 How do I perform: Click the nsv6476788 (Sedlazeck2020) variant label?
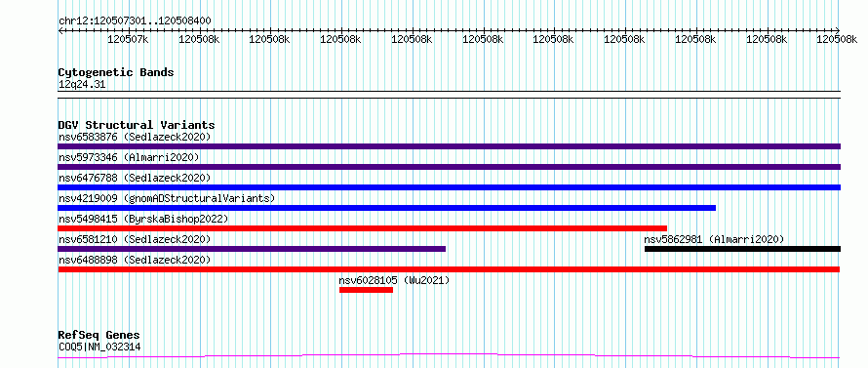pyautogui.click(x=135, y=178)
